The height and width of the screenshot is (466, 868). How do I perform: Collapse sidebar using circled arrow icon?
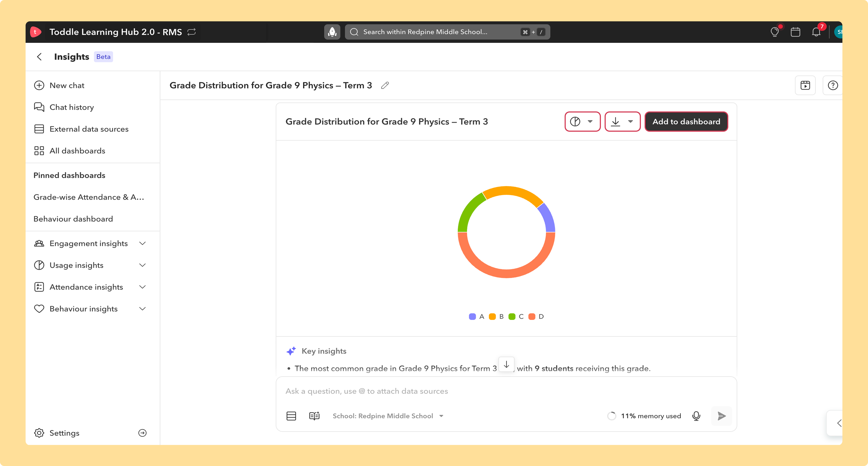pyautogui.click(x=142, y=433)
